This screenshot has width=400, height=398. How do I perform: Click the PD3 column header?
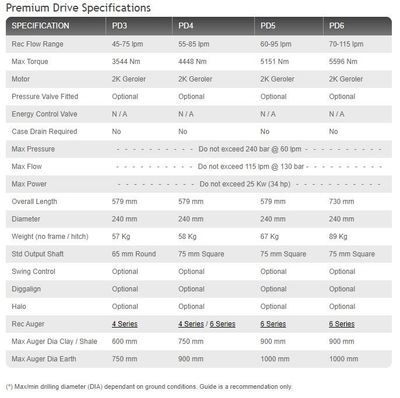pyautogui.click(x=119, y=26)
